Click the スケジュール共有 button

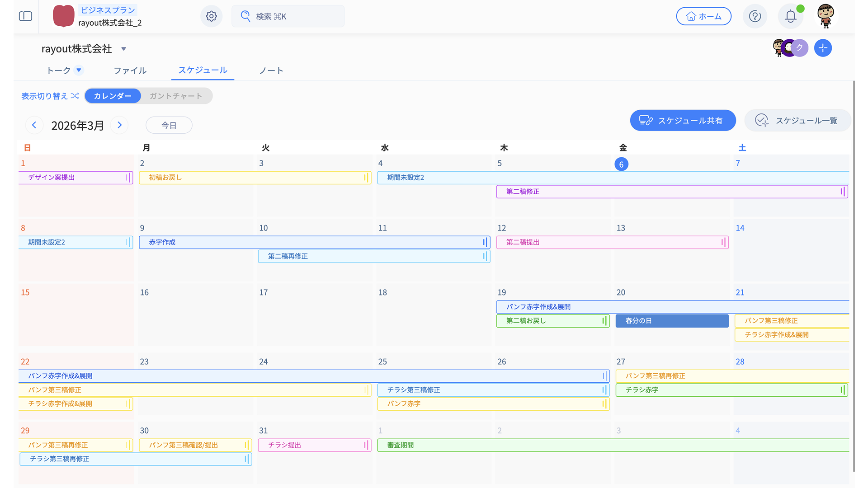tap(683, 121)
